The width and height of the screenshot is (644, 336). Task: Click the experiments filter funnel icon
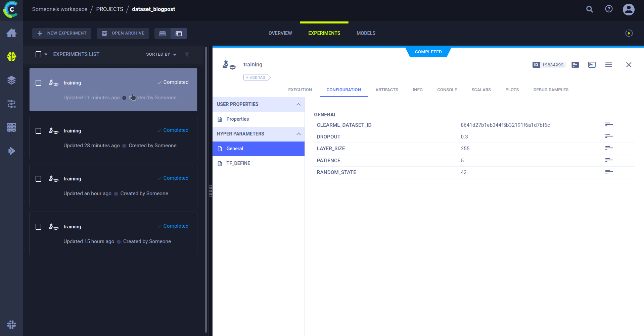187,54
